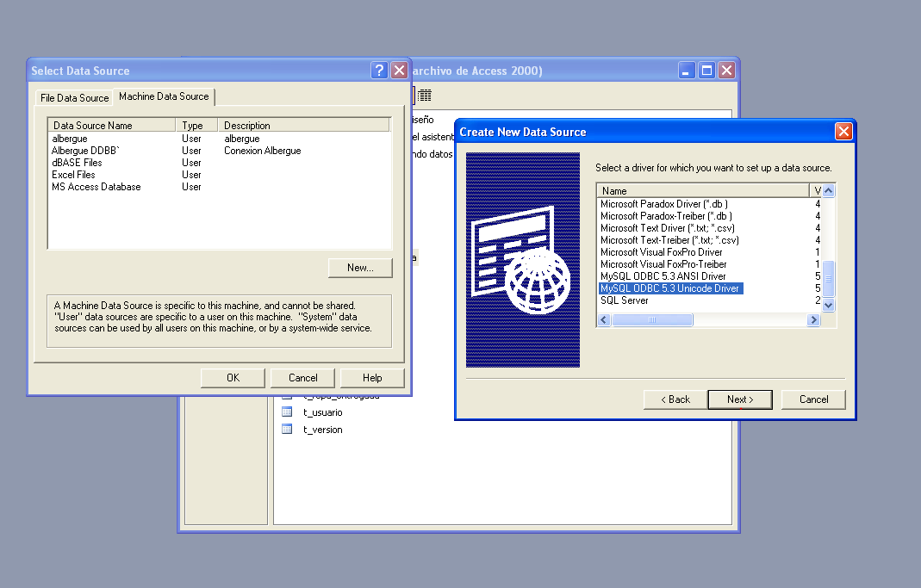The height and width of the screenshot is (588, 921).
Task: Select the Machine Data Source tab
Action: click(x=164, y=96)
